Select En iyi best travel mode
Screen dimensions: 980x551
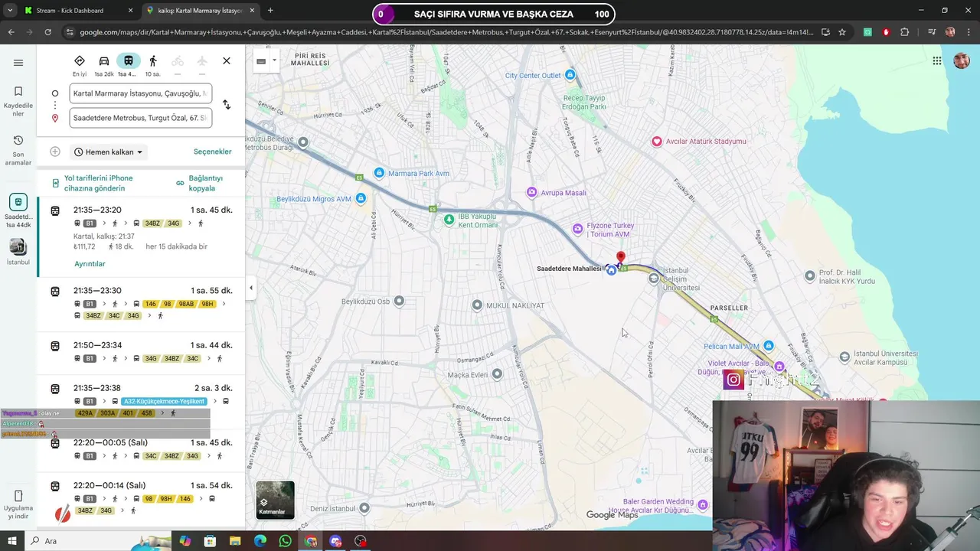(80, 65)
